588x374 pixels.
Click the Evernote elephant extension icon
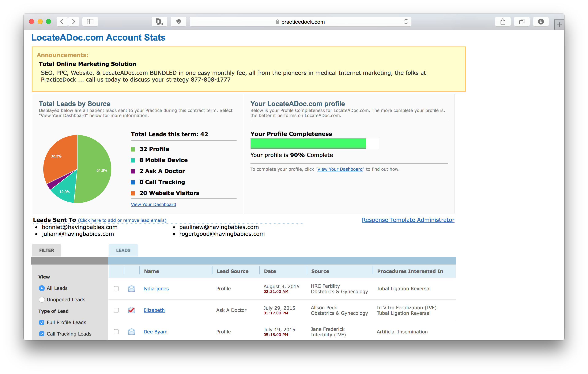[178, 22]
